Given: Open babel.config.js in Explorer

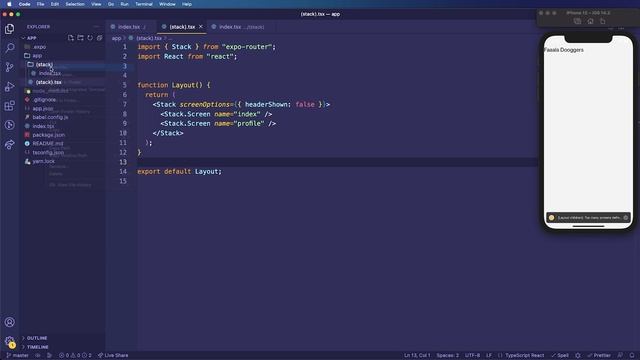Looking at the screenshot, I should [50, 117].
